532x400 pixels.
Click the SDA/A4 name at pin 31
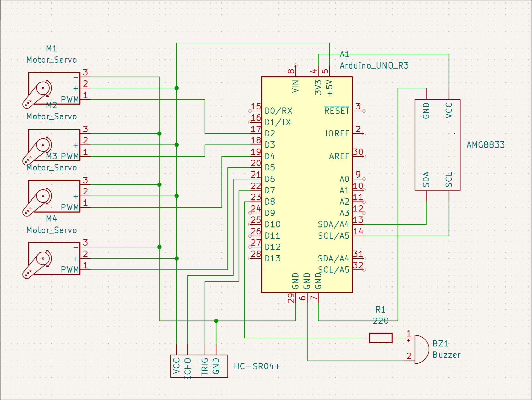pyautogui.click(x=334, y=259)
